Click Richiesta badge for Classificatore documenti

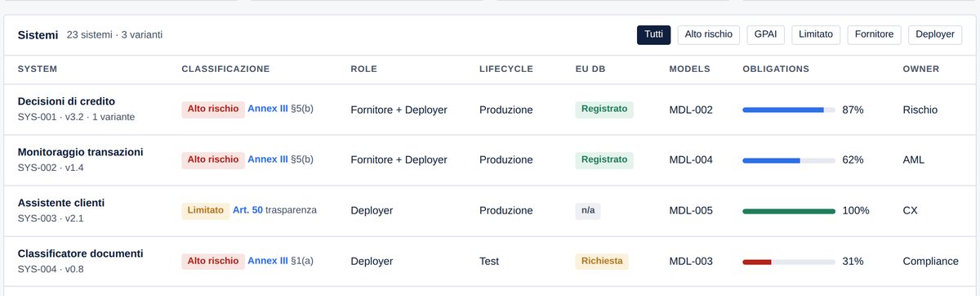602,261
